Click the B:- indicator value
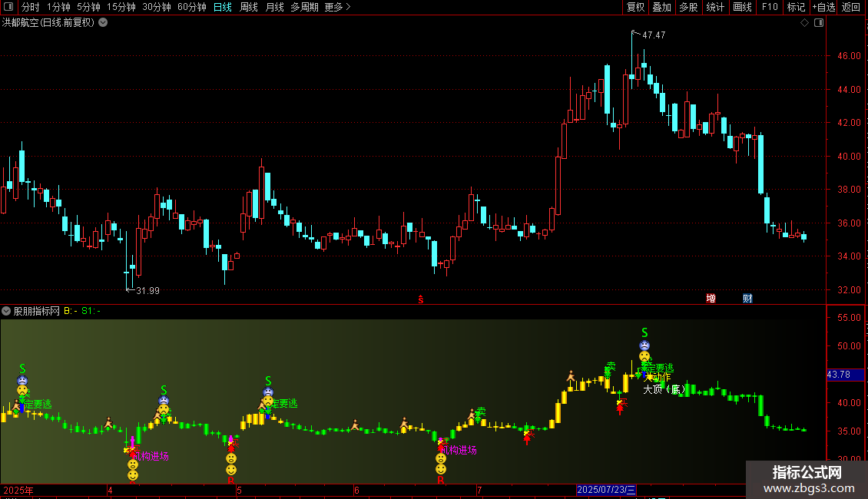The height and width of the screenshot is (499, 868). tap(71, 311)
